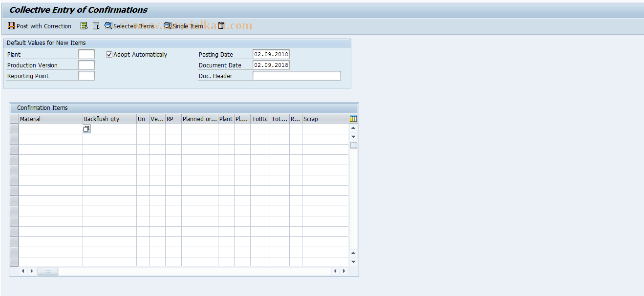Place cursor in the Doc. Header field
644x296 pixels.
click(x=296, y=76)
